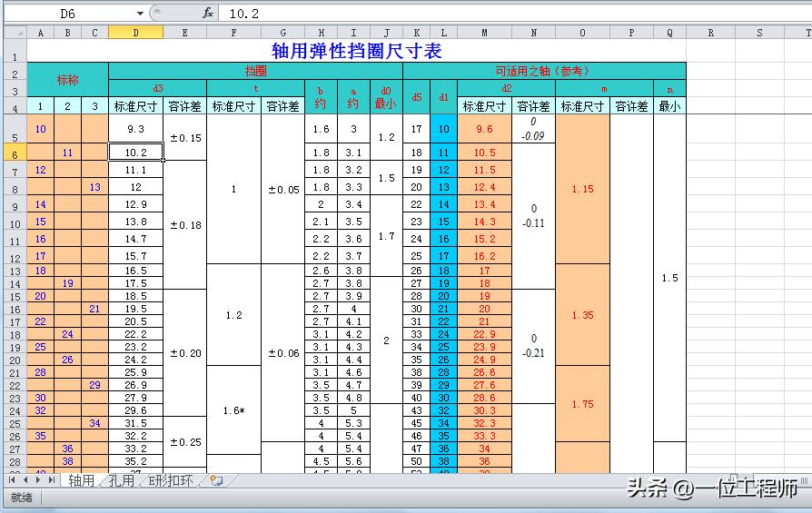Click the ±0.18 tolerance cell
The width and height of the screenshot is (812, 513).
185,224
